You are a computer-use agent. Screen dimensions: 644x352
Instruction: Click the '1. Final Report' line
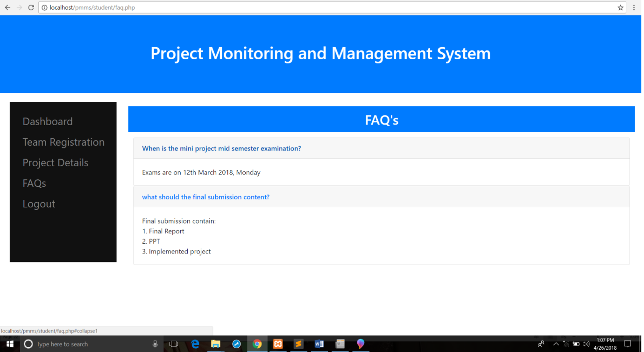pyautogui.click(x=163, y=231)
